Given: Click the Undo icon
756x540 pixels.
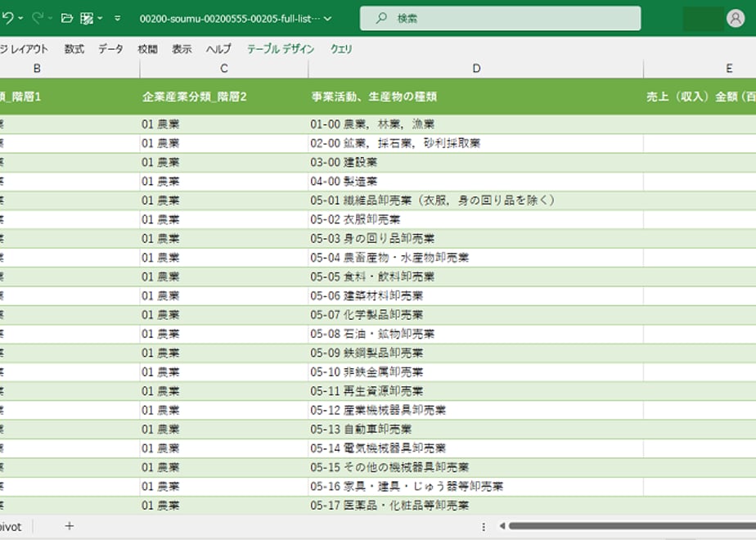Looking at the screenshot, I should [7, 18].
